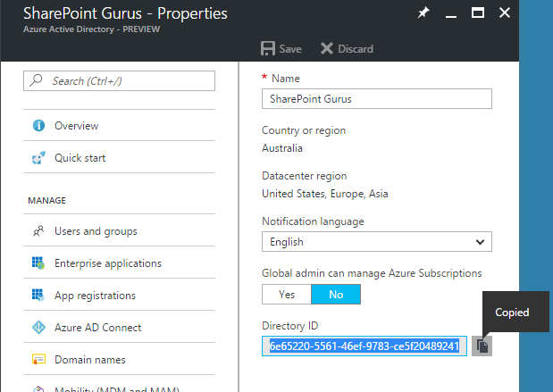The height and width of the screenshot is (392, 553).
Task: Click the Save button
Action: (281, 48)
